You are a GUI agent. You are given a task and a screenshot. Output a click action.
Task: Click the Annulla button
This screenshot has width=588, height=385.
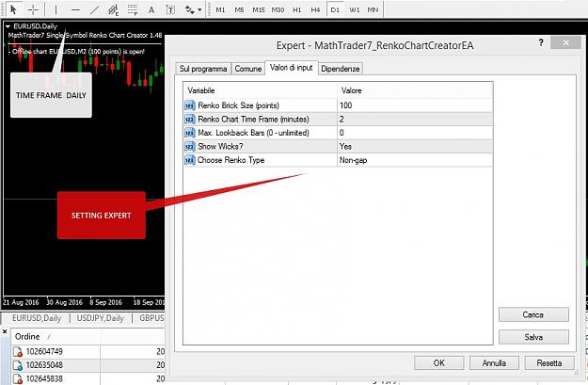point(494,362)
